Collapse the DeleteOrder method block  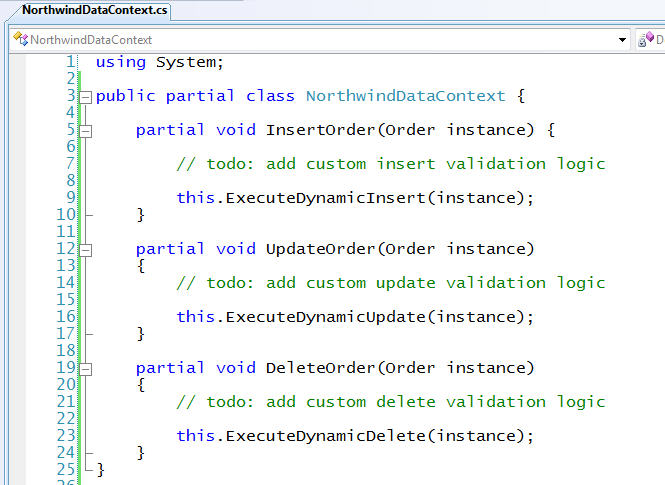click(85, 370)
